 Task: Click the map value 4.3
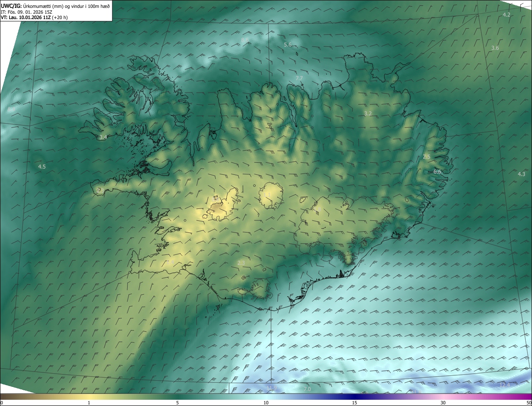(x=522, y=174)
